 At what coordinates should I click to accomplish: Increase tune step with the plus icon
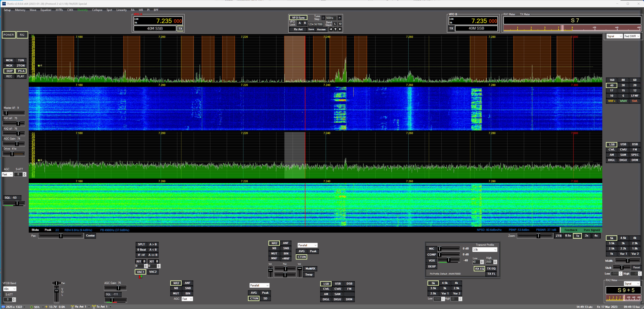[x=339, y=18]
